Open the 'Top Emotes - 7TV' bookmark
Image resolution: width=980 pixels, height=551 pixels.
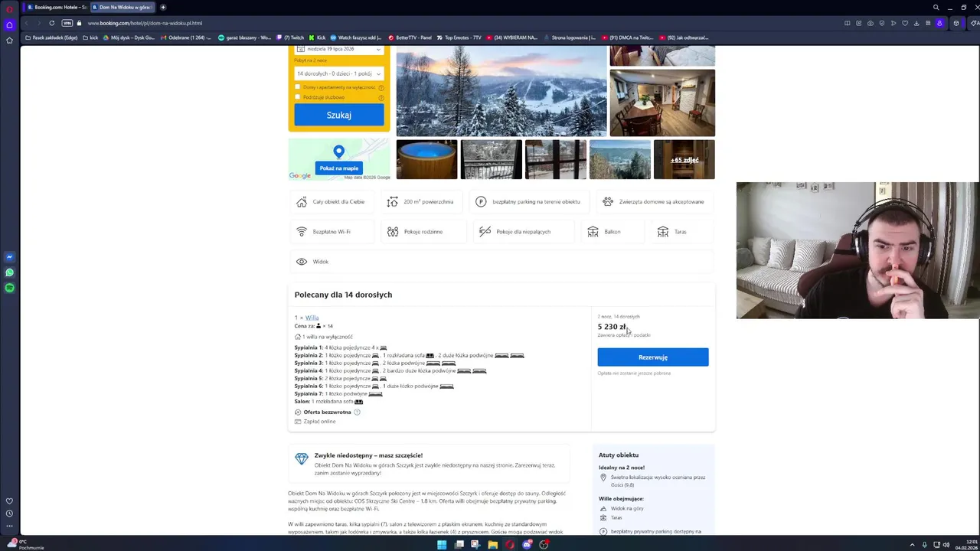coord(459,37)
